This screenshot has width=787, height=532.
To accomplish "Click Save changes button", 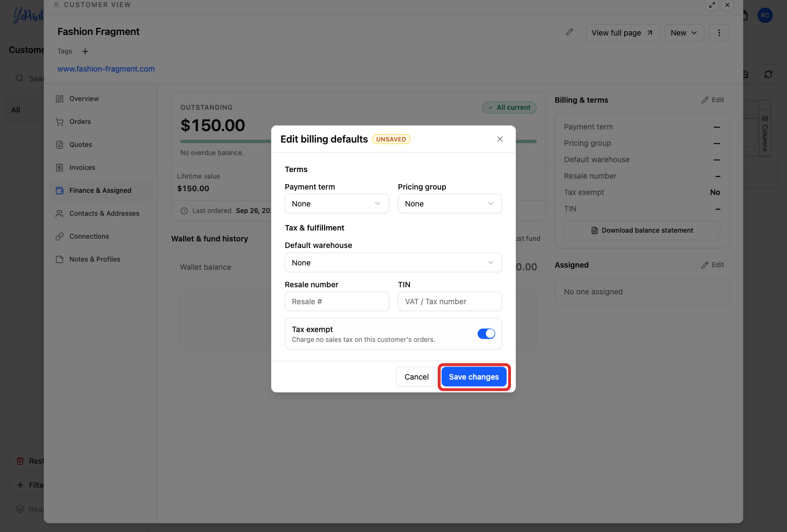I will [474, 377].
